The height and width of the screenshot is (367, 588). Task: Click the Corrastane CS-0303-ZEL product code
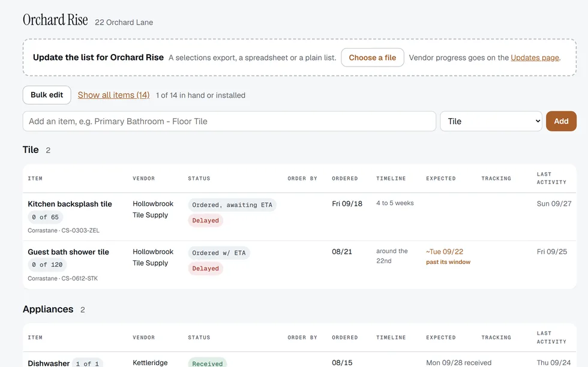pos(64,230)
